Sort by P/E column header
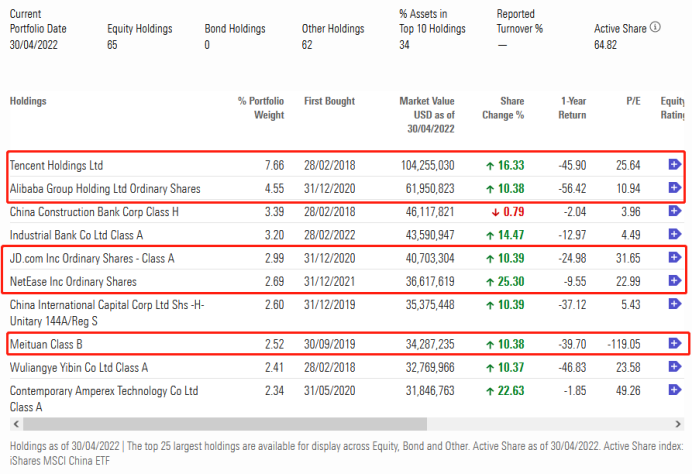Viewport: 693px width, 475px height. pos(632,101)
